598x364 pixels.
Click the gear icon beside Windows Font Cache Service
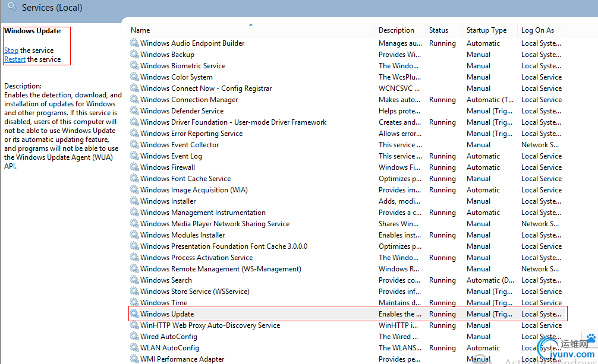(134, 178)
